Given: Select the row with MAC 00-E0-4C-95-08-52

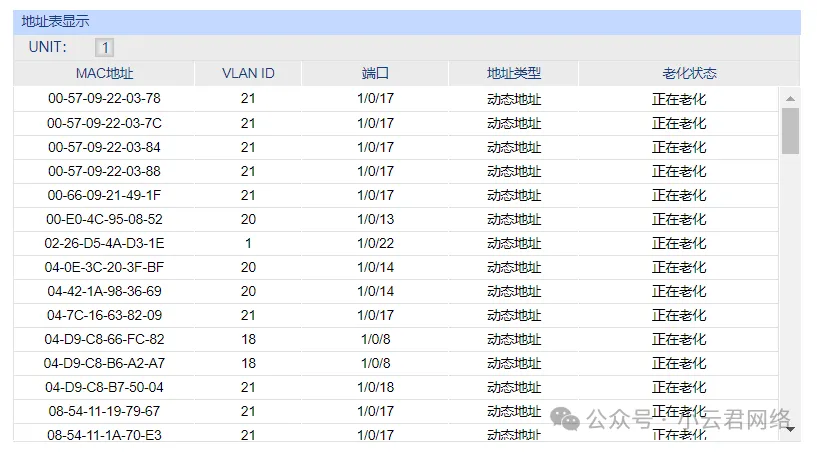Looking at the screenshot, I should [x=104, y=219].
